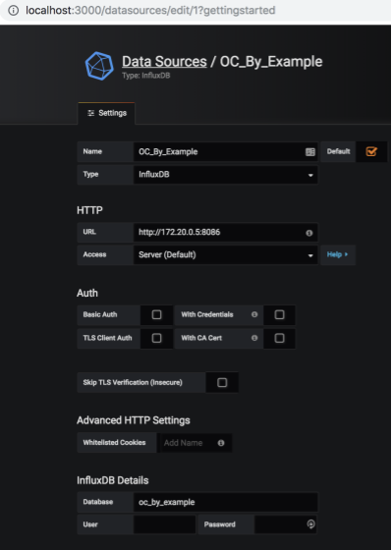Click the Database input field
The width and height of the screenshot is (392, 550).
[x=226, y=502]
